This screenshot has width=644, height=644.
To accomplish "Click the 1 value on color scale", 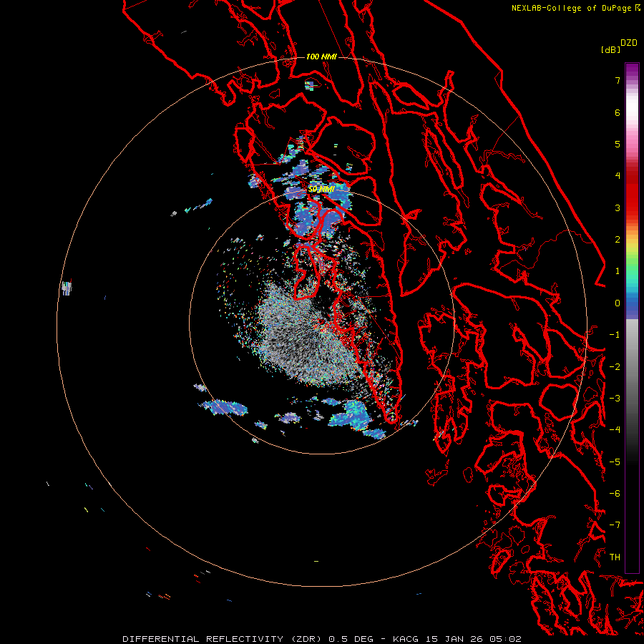I will [618, 271].
